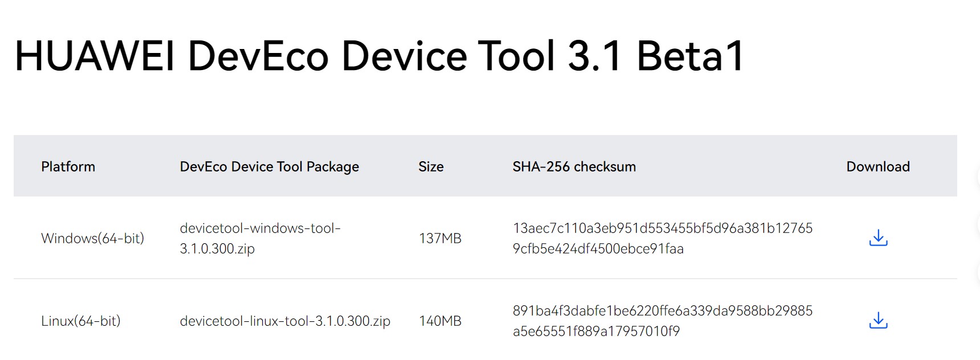Screen dimensions: 980x360
Task: Click the 3.1 version number in the heading
Action: [594, 56]
